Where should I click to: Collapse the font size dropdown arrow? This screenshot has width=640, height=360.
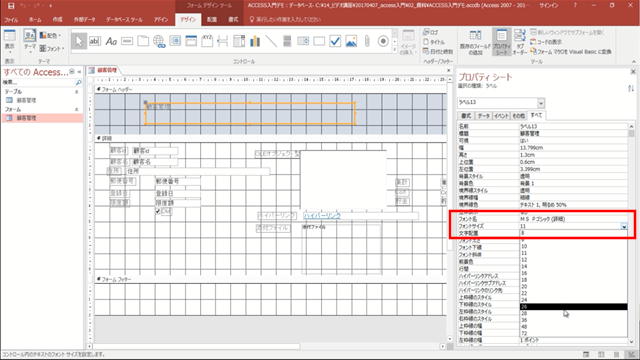tap(624, 226)
